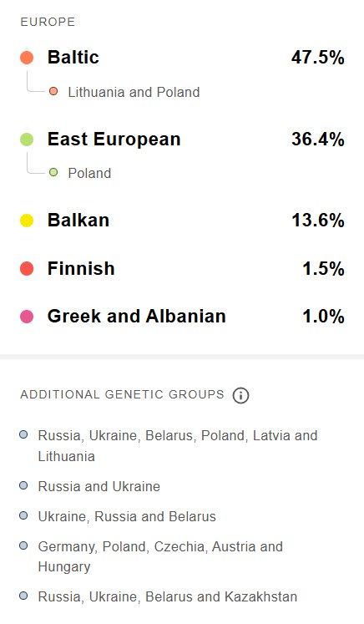This screenshot has height=624, width=364.
Task: Open the East European ethnicity entry
Action: pyautogui.click(x=182, y=140)
